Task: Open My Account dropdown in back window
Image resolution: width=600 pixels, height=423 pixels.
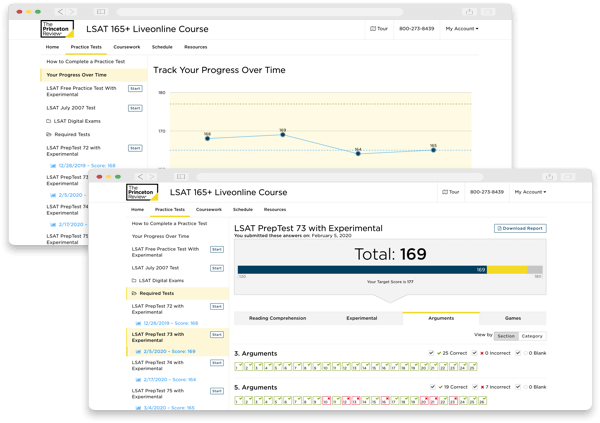Action: click(461, 28)
